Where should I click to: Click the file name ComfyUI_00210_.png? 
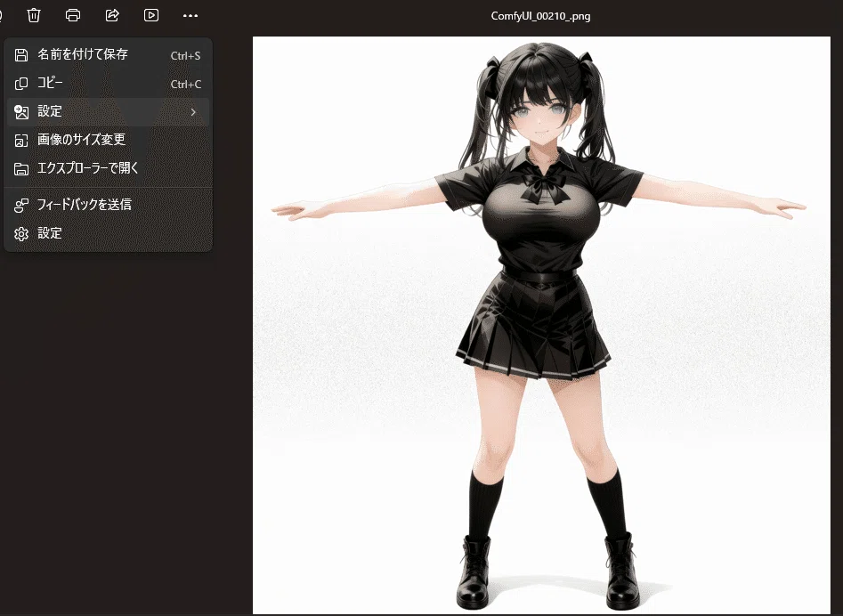click(541, 16)
